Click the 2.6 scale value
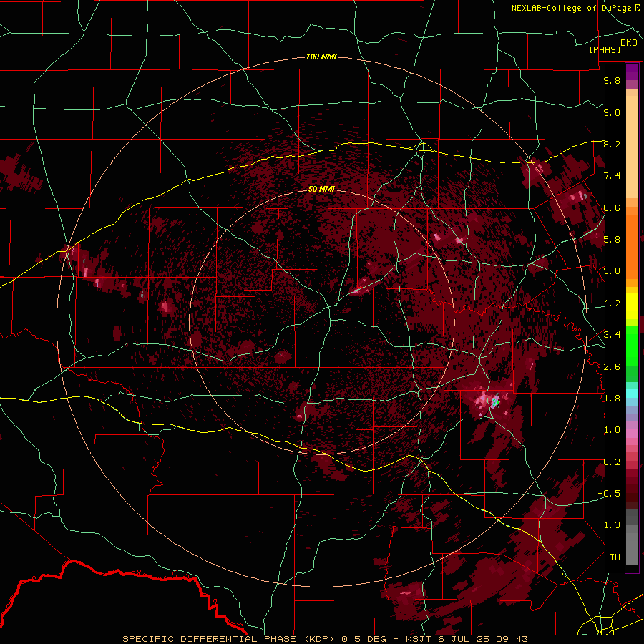Image resolution: width=644 pixels, height=644 pixels. (x=612, y=367)
